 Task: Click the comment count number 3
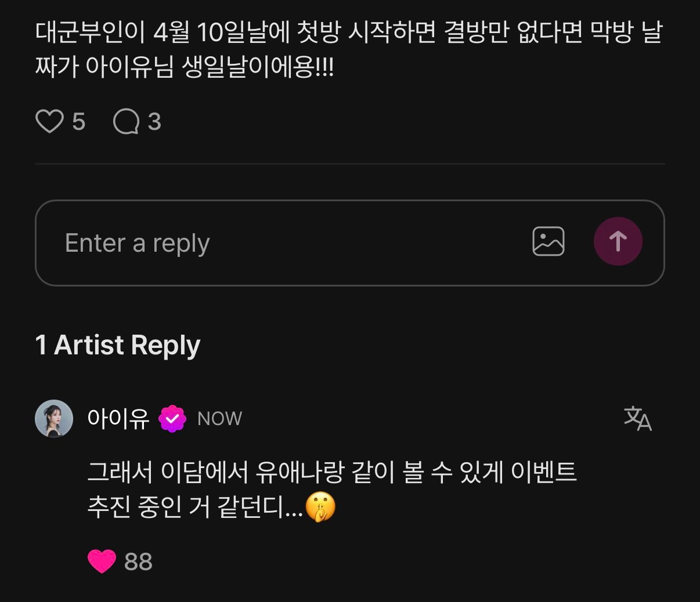pos(154,121)
